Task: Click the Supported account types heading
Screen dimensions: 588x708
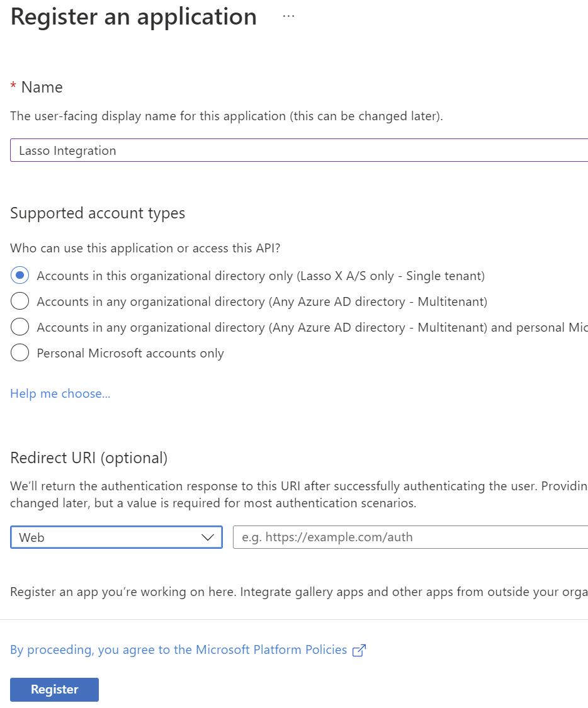Action: tap(98, 213)
